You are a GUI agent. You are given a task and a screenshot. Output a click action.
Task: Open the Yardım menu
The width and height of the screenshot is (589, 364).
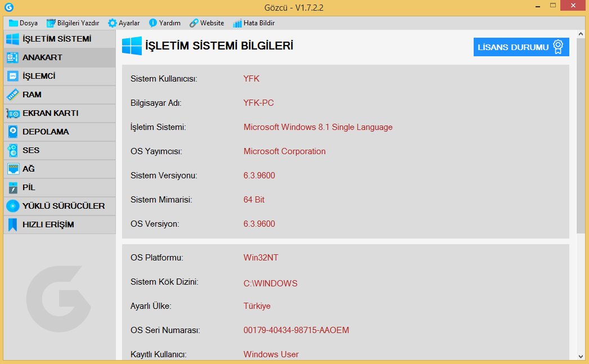coord(164,23)
